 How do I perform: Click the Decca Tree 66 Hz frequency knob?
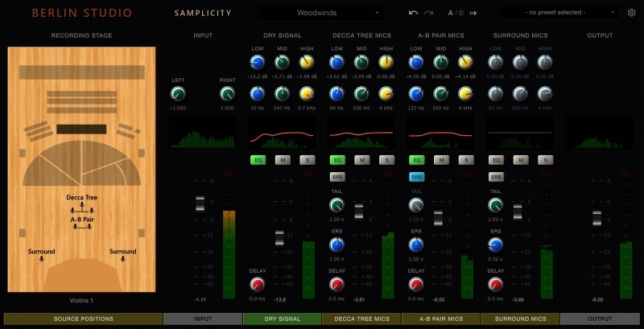point(336,94)
